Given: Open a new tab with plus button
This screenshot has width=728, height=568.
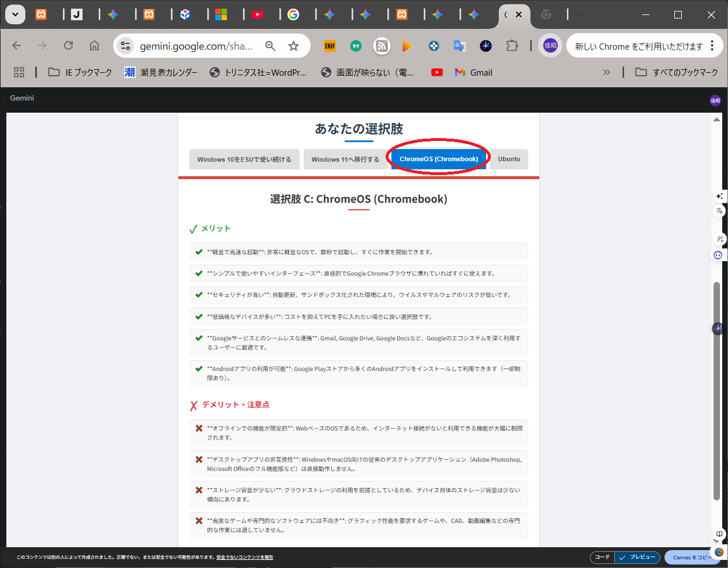Looking at the screenshot, I should [580, 14].
